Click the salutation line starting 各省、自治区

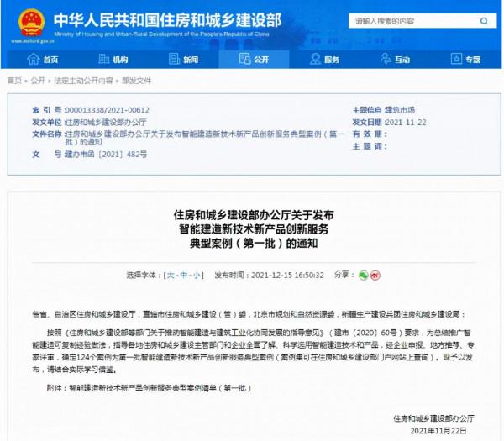click(x=249, y=314)
